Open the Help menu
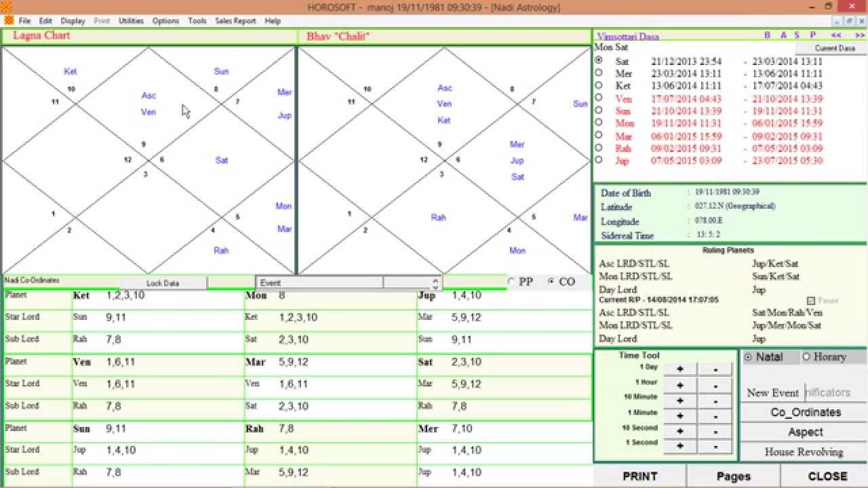This screenshot has height=488, width=868. [273, 21]
